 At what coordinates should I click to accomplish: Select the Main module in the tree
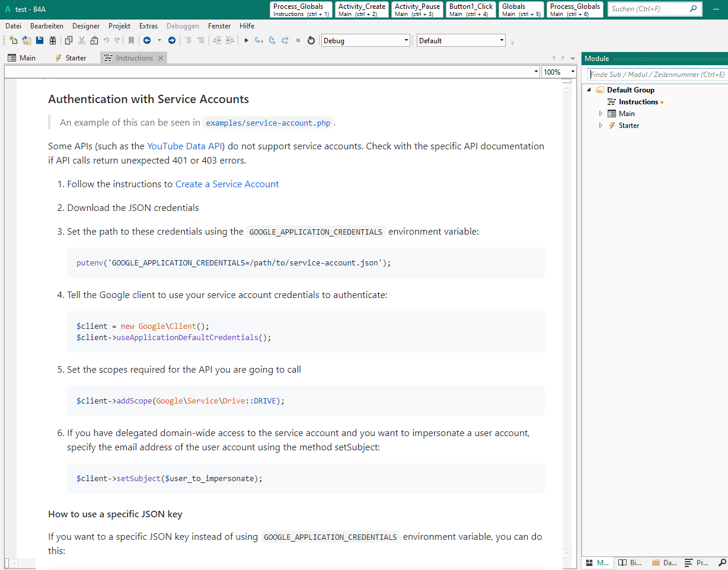[x=627, y=114]
